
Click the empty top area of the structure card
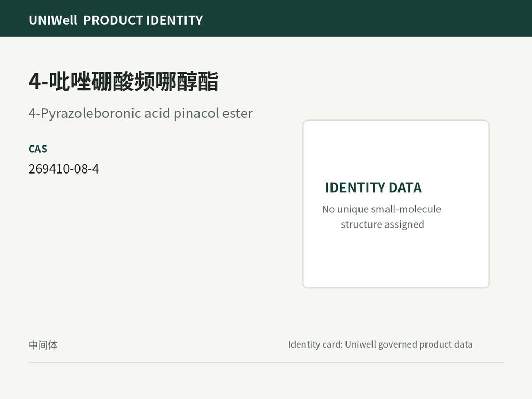tap(396, 149)
